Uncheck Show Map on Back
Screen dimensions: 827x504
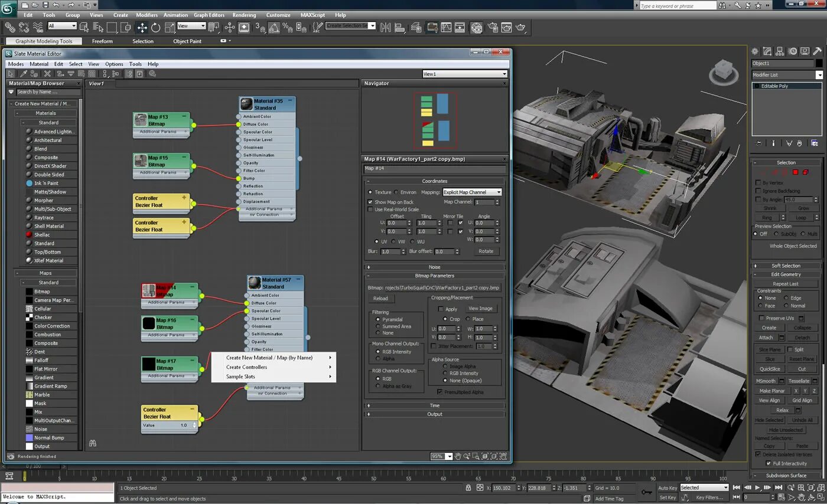tap(370, 202)
